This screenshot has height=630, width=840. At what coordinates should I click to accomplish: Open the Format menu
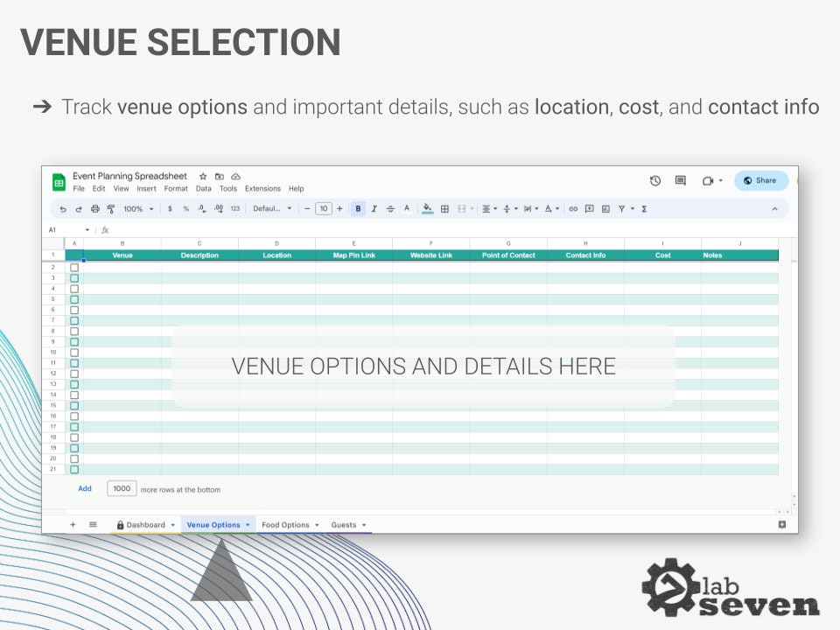[176, 189]
